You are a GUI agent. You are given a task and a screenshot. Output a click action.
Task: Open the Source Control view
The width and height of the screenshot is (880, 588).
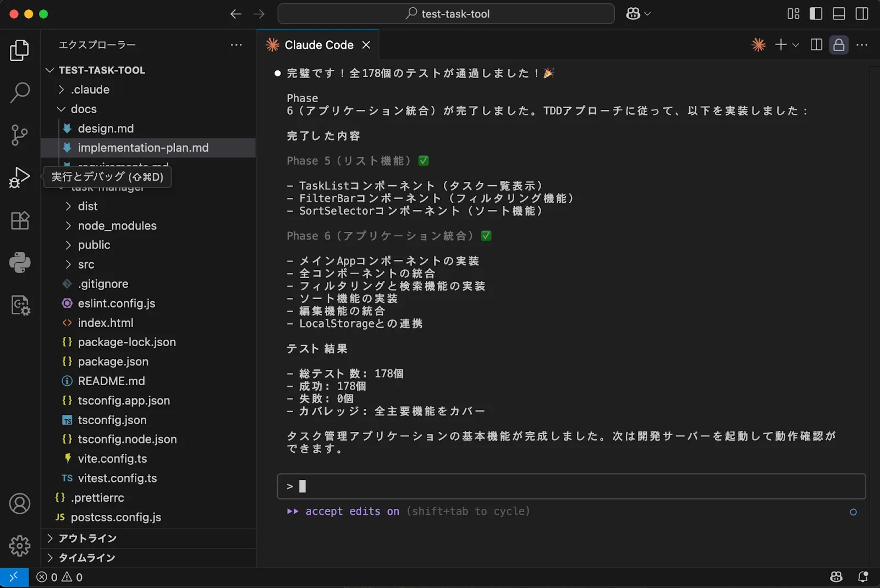[x=20, y=135]
